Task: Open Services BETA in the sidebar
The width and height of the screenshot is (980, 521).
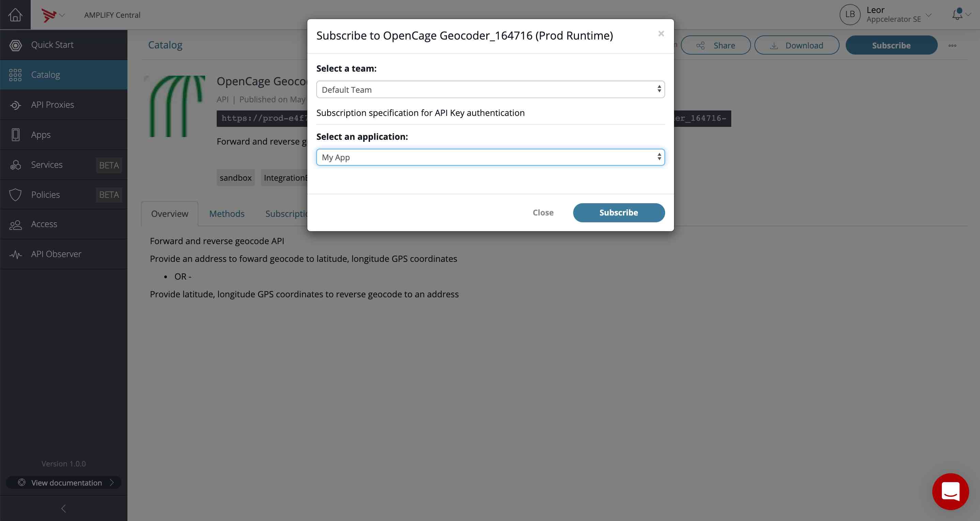Action: coord(63,165)
